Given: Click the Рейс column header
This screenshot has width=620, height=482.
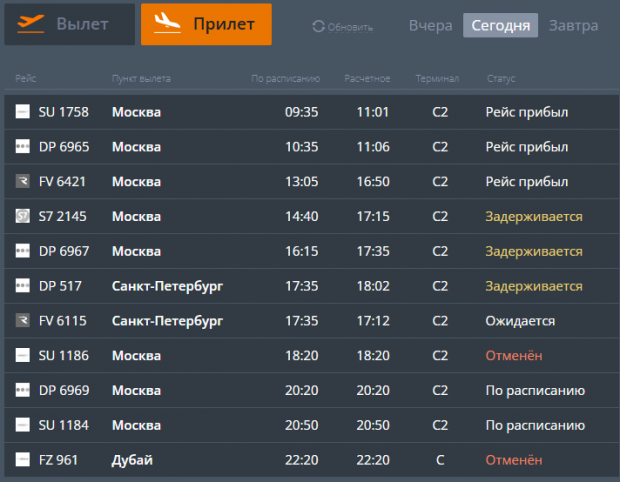Looking at the screenshot, I should tap(26, 77).
